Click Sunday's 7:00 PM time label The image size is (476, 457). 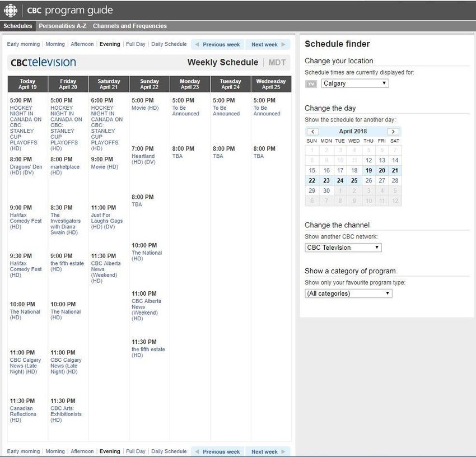coord(142,149)
